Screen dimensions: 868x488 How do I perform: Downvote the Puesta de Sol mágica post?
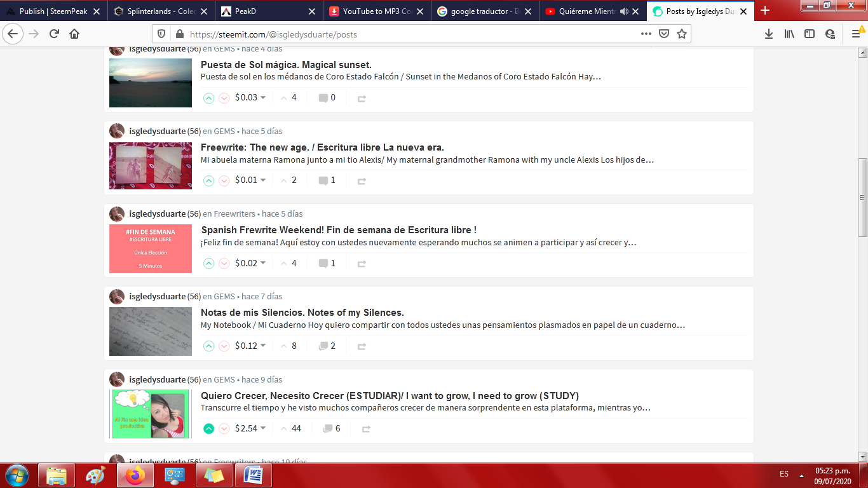tap(224, 98)
